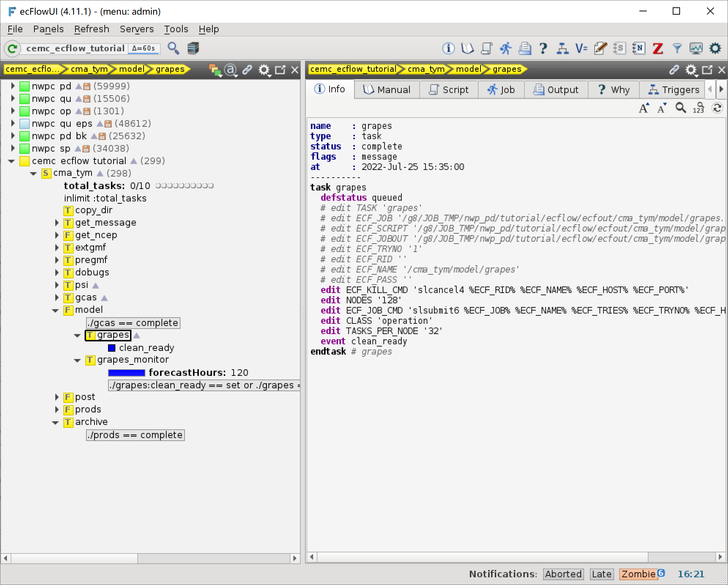
Task: Open the Script scroll toolbar icon
Action: pos(487,48)
